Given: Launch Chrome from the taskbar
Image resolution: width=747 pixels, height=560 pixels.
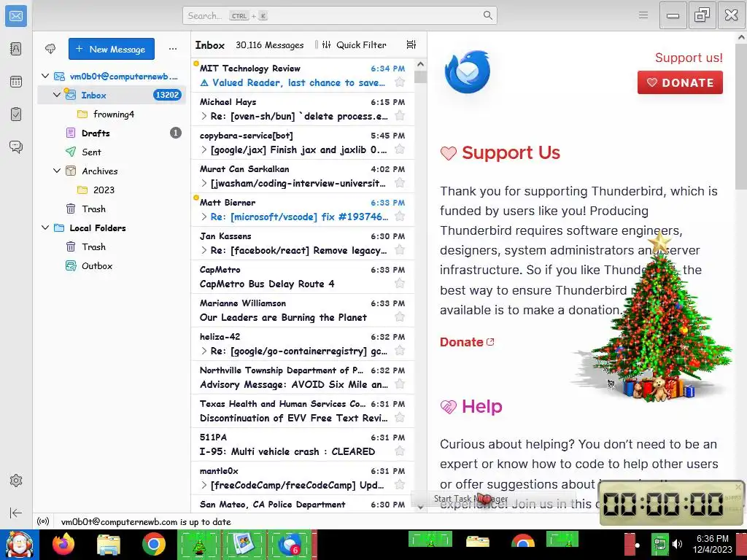Looking at the screenshot, I should (x=153, y=544).
